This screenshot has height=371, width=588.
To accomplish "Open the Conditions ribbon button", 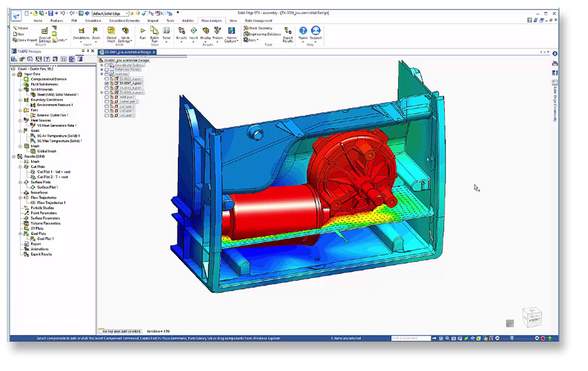I will 81,34.
